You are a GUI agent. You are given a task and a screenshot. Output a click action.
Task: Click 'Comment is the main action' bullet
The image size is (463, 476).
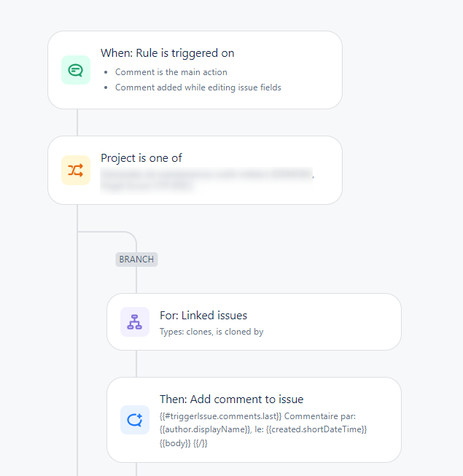point(171,72)
